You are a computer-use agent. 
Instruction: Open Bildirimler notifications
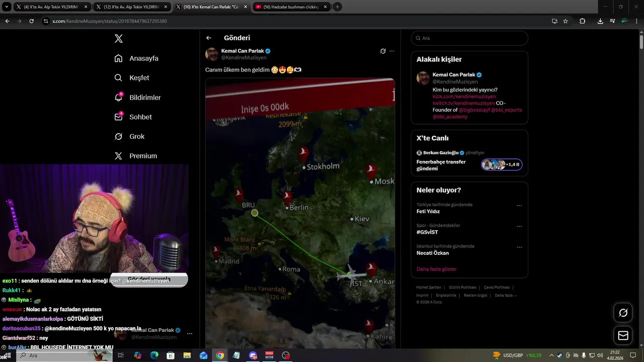pos(137,98)
